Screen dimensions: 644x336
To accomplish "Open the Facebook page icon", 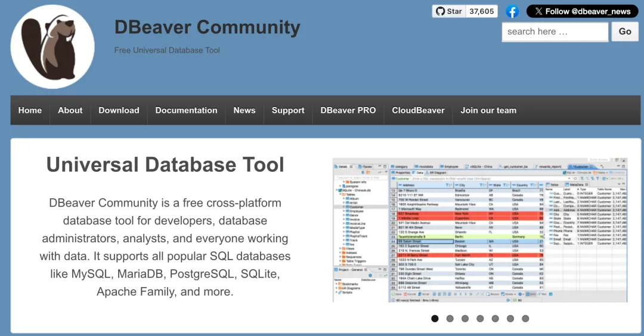I will click(512, 11).
